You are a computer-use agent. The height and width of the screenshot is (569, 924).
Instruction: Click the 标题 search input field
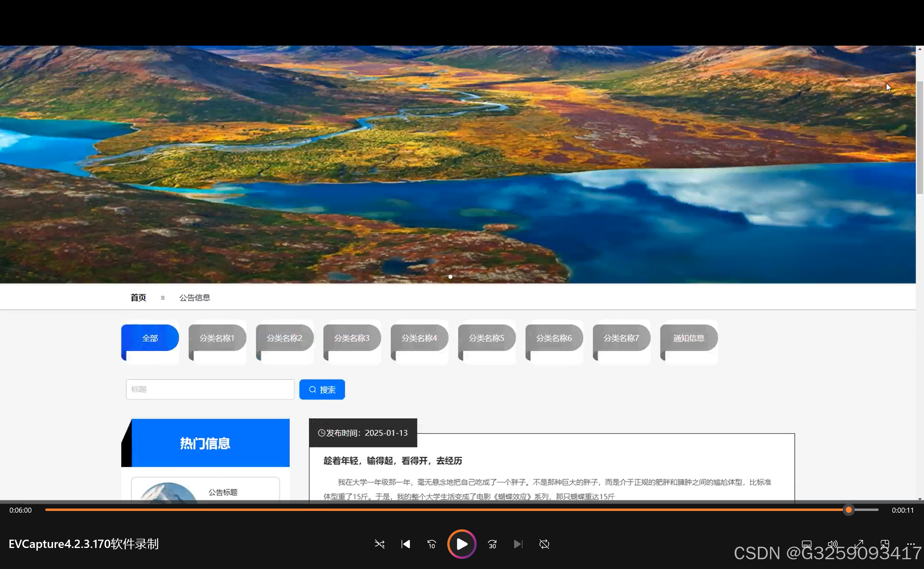click(x=210, y=389)
